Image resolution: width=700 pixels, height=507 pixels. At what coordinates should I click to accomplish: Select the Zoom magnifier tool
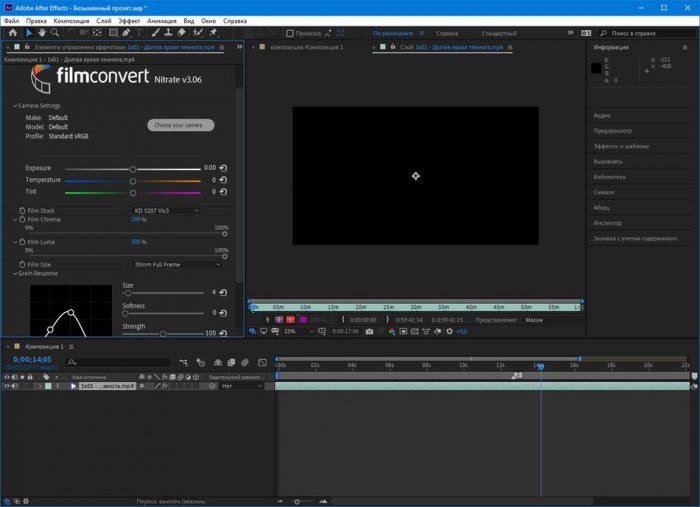pos(54,33)
